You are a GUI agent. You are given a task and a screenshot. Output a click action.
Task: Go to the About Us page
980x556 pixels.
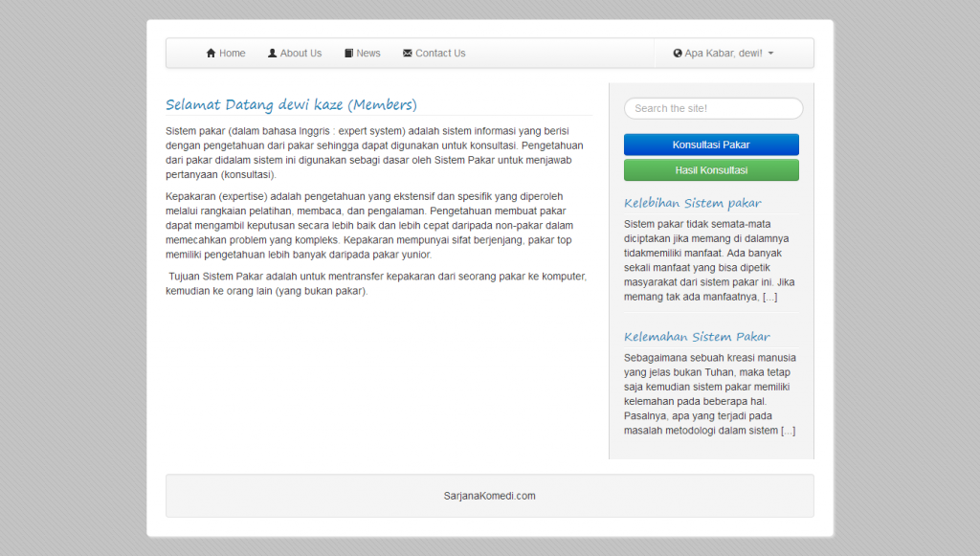pyautogui.click(x=295, y=53)
